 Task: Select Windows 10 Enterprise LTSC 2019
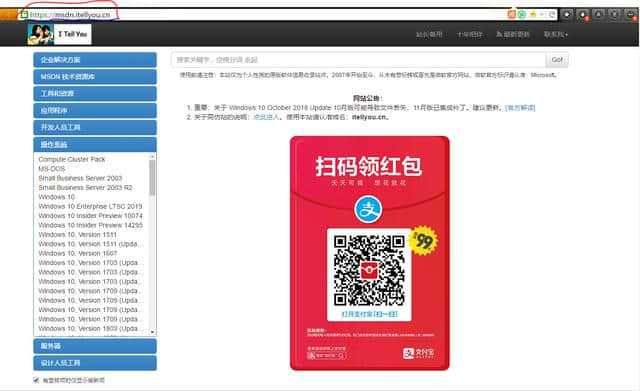pos(90,206)
